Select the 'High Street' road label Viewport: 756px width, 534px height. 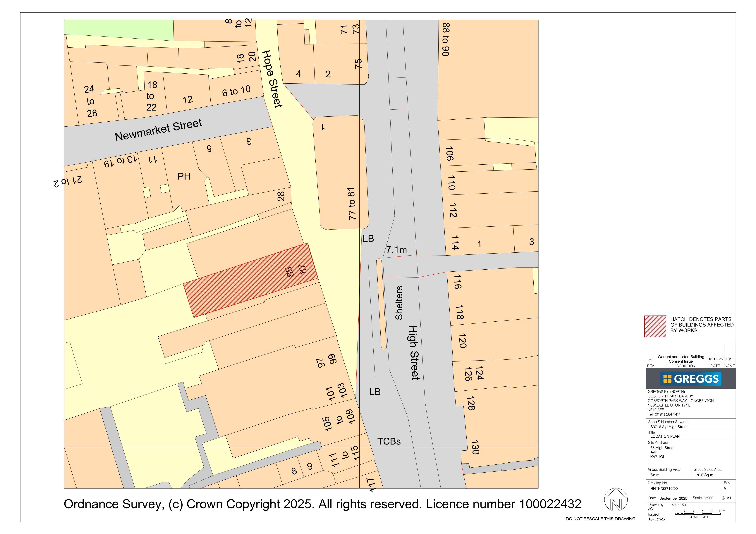(414, 353)
